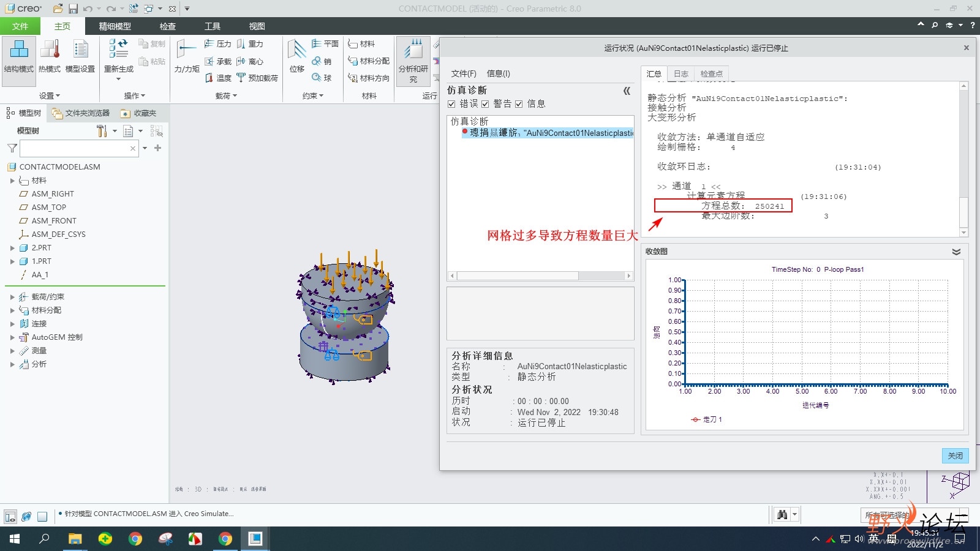Switch to 热模式 thermal mode
980x551 pixels.
pyautogui.click(x=50, y=57)
